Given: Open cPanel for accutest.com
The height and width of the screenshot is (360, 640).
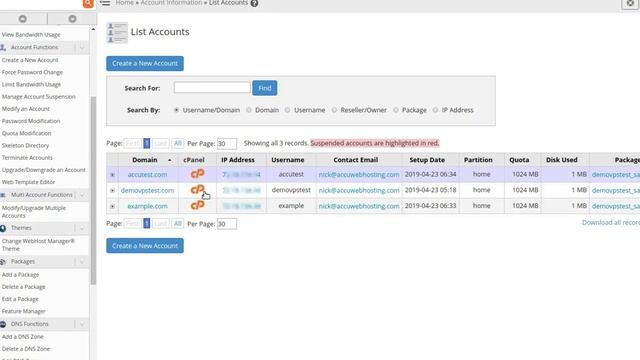Looking at the screenshot, I should click(x=198, y=174).
